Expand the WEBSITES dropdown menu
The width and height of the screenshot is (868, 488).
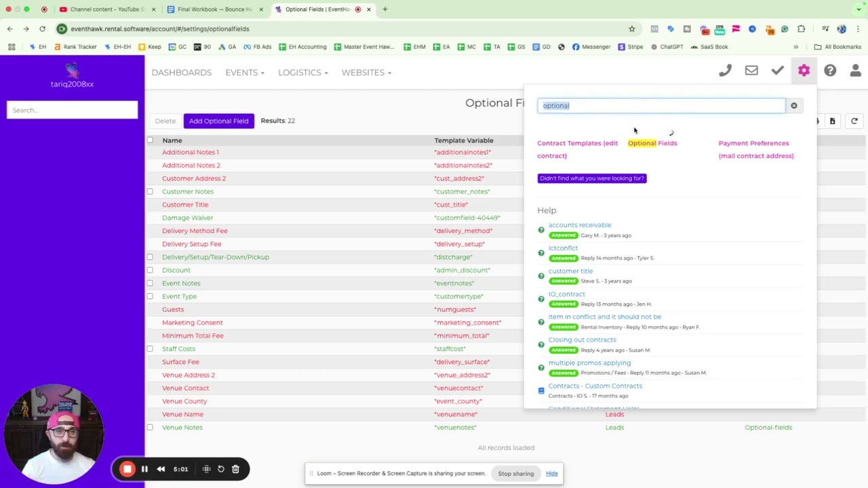(x=366, y=73)
